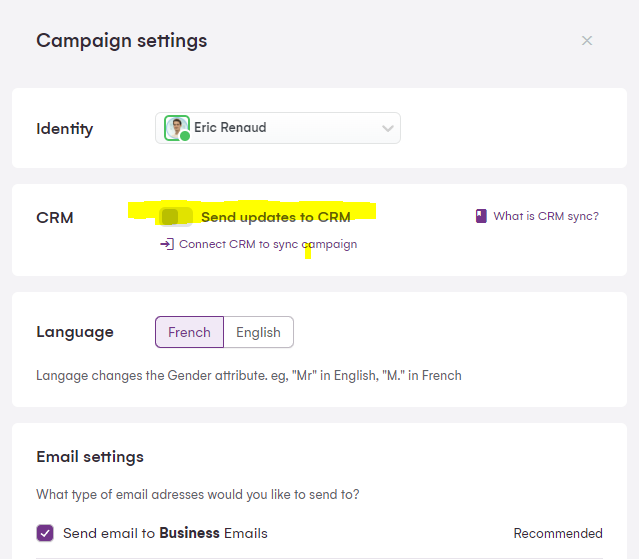
Task: Open the What is CRM sync? help link
Action: (x=546, y=216)
